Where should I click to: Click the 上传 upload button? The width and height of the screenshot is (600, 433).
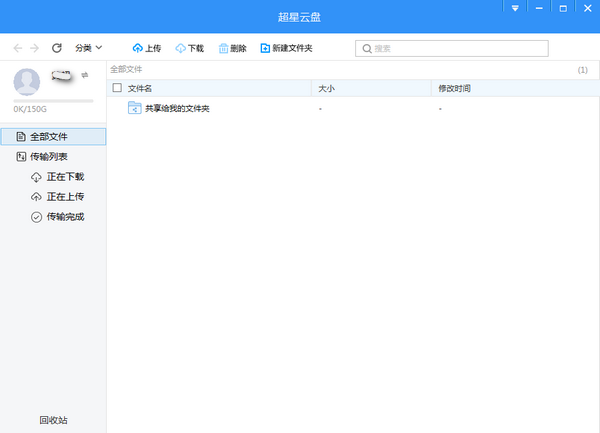tap(146, 48)
